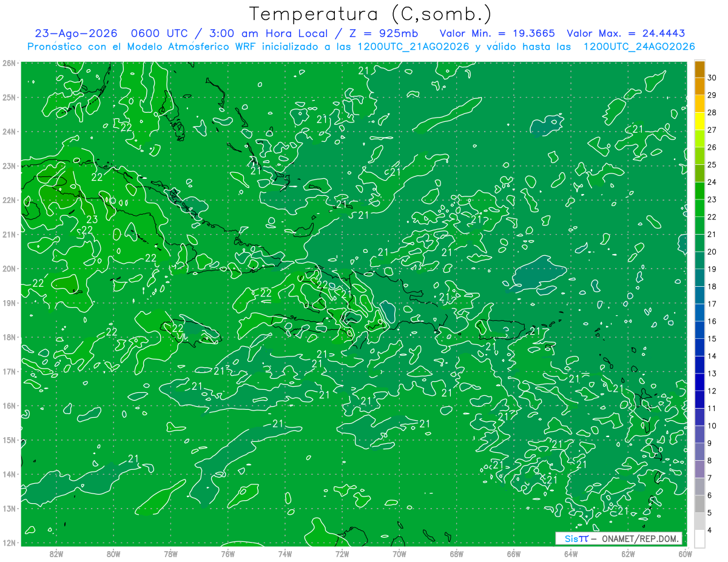Click the "74W" longitude axis label

pyautogui.click(x=285, y=554)
